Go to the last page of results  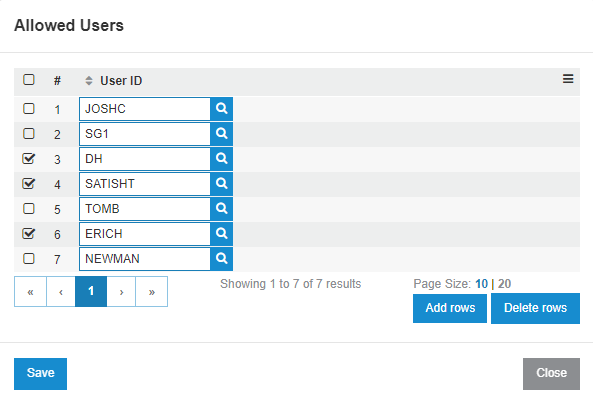coord(152,291)
